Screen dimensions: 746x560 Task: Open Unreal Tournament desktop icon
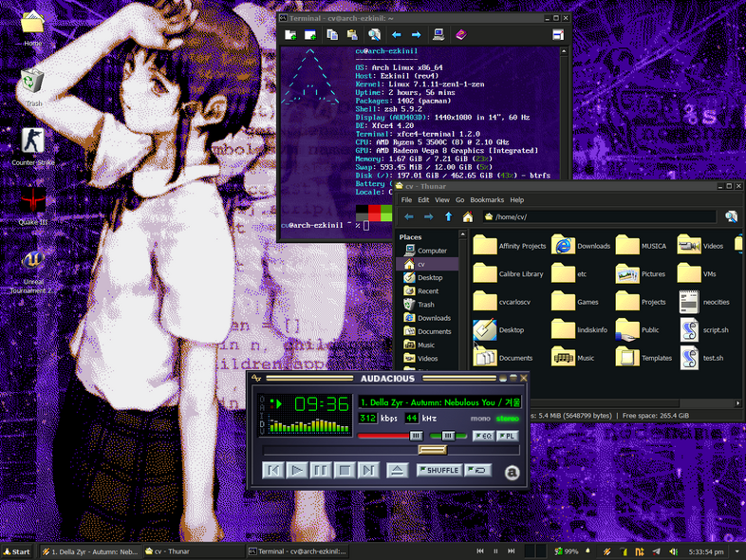click(32, 271)
